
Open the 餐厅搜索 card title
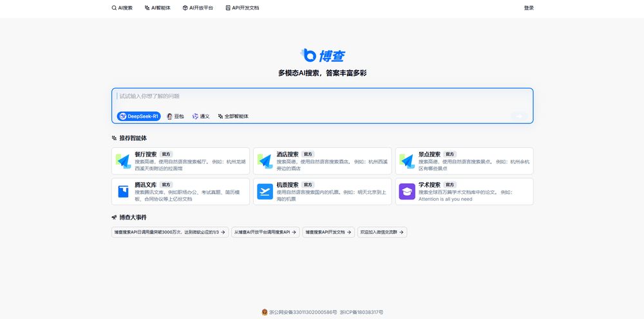pyautogui.click(x=146, y=154)
